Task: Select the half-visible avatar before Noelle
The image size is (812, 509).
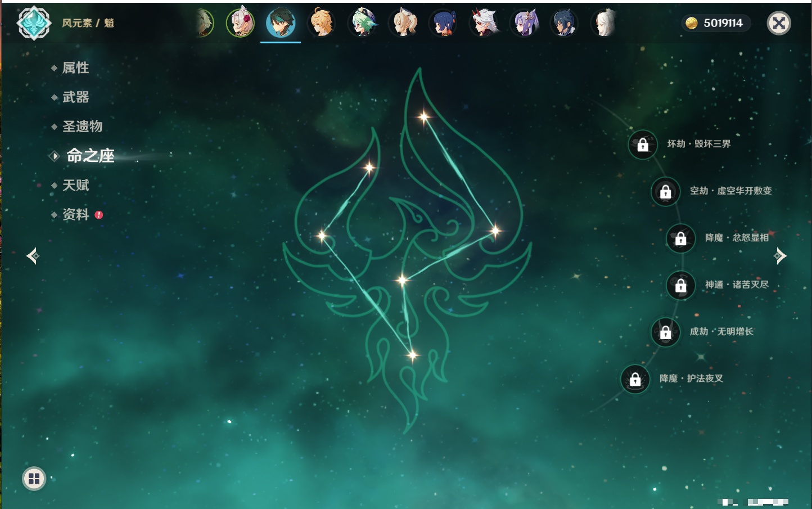Action: [205, 23]
